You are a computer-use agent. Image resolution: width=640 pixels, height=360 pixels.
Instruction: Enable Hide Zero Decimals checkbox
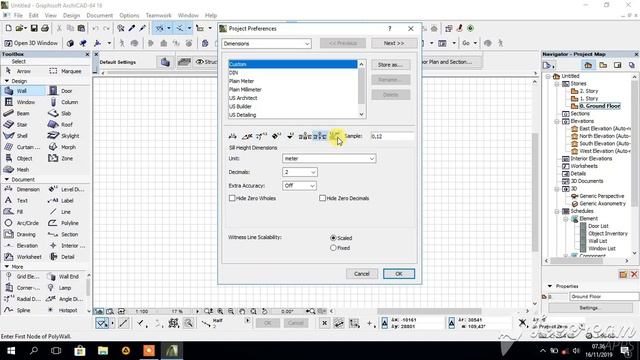[x=322, y=198]
